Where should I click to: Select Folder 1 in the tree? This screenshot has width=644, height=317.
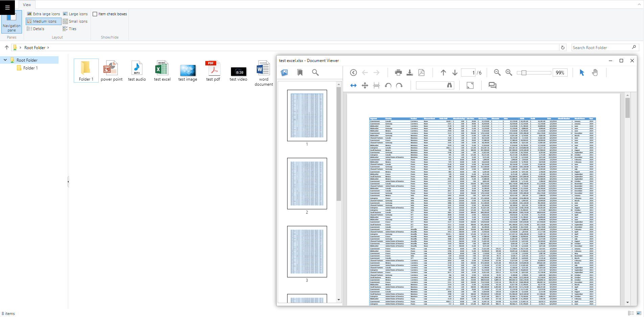click(30, 68)
